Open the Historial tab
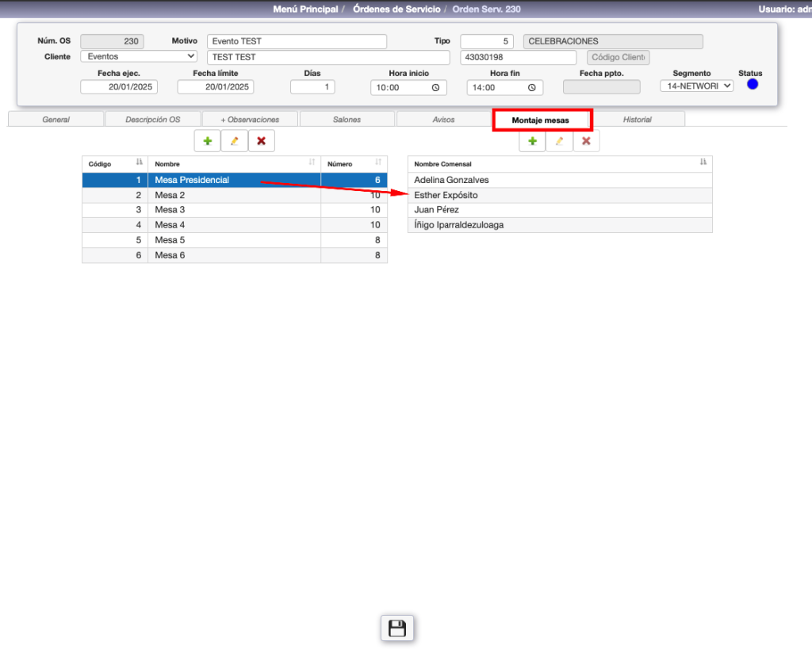The width and height of the screenshot is (812, 649). (x=637, y=120)
